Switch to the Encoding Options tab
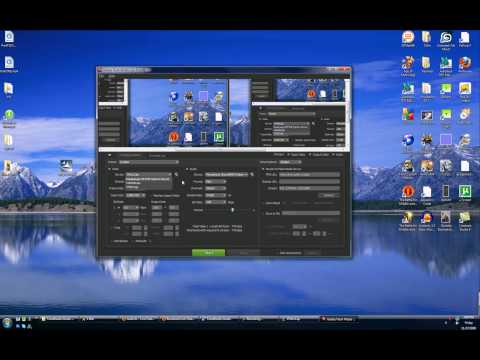480x360 pixels. point(130,155)
